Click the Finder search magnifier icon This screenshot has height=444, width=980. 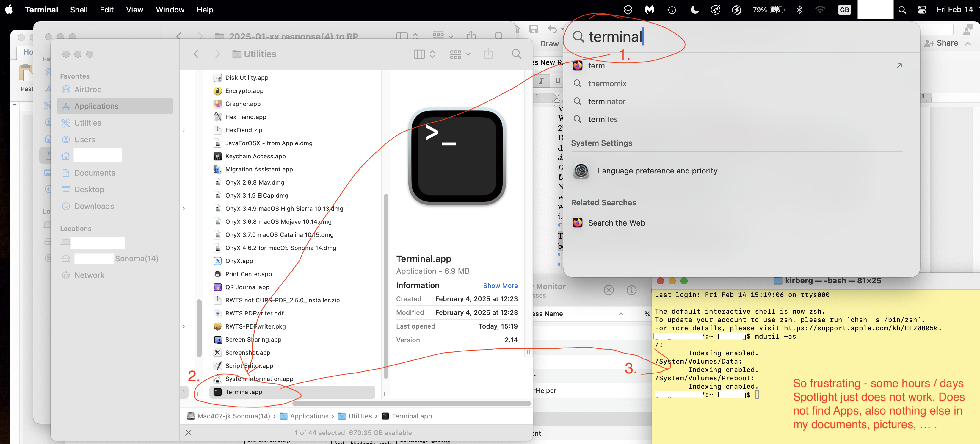click(x=516, y=54)
